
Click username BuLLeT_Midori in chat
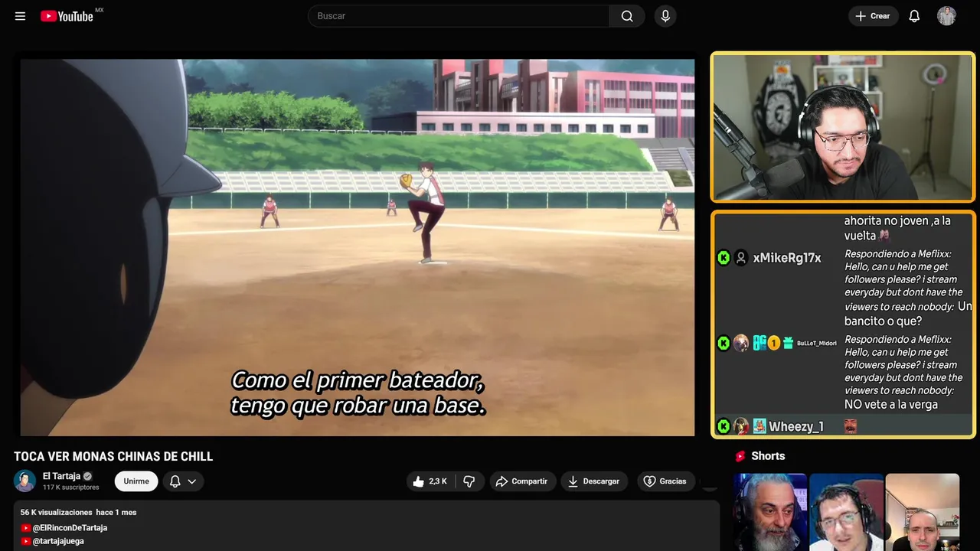click(x=817, y=344)
